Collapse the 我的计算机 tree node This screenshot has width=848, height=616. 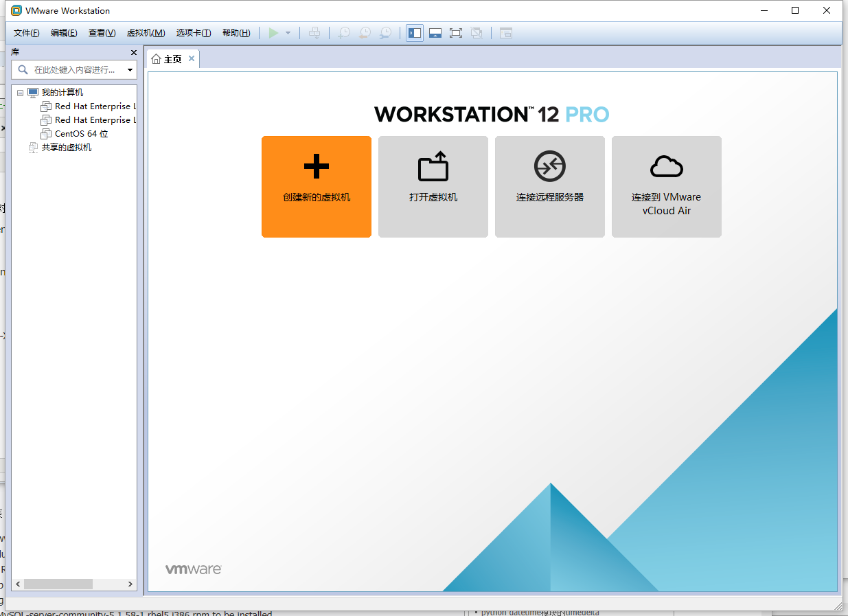tap(20, 93)
